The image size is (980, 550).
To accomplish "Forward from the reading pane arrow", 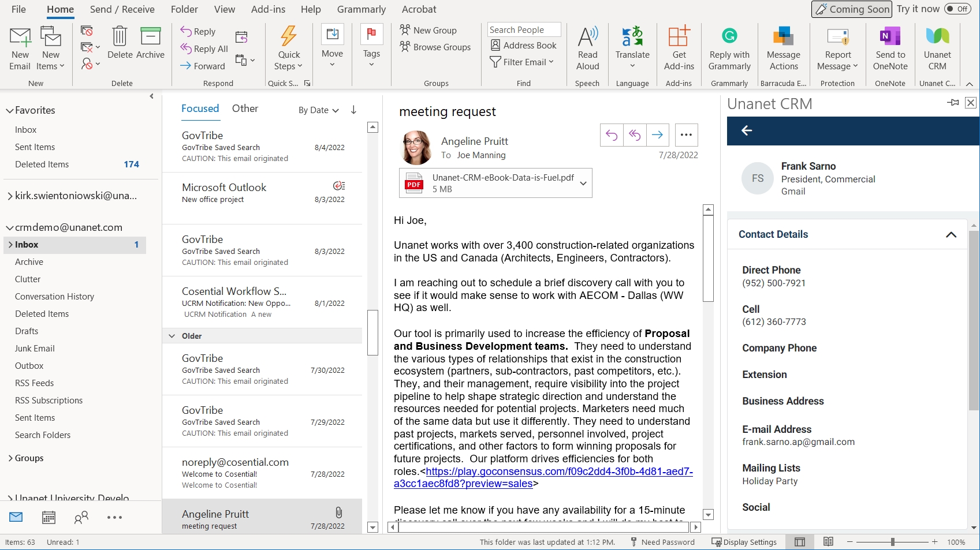I will 658,135.
